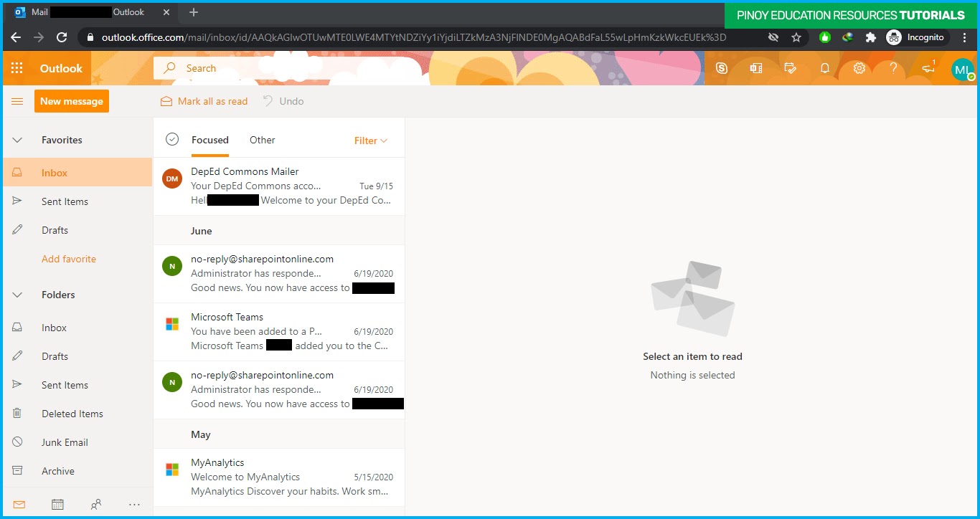Click the Incognito profile indicator
Screen dimensions: 980x519
tap(918, 37)
